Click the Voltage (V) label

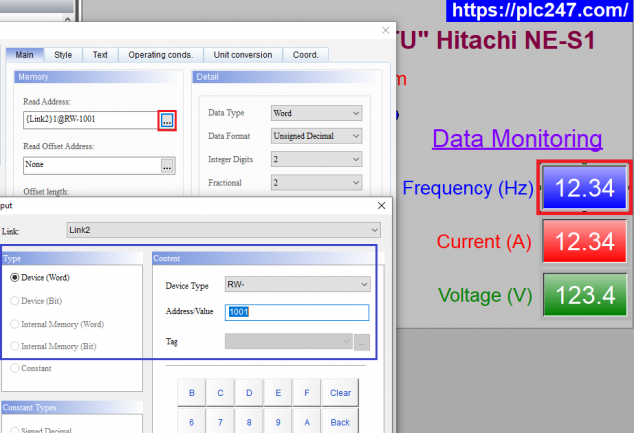(x=485, y=295)
